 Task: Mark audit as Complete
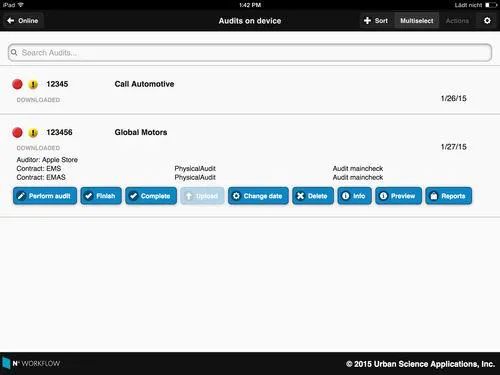point(151,196)
